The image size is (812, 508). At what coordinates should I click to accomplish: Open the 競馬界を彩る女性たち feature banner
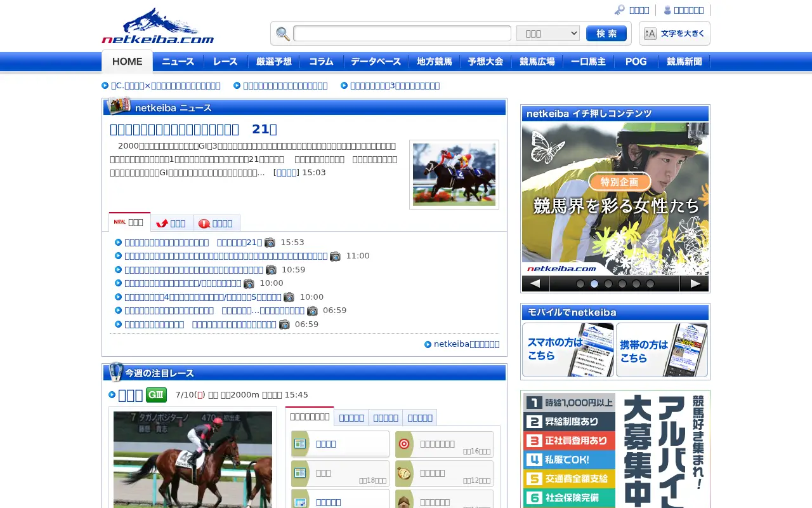pos(615,199)
